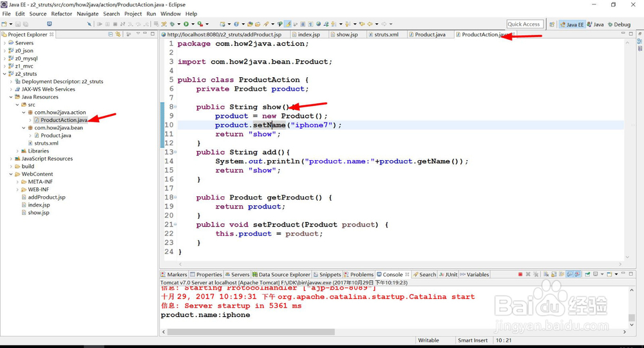The image size is (644, 348).
Task: Click the Scroll Lock console icon
Action: click(554, 274)
